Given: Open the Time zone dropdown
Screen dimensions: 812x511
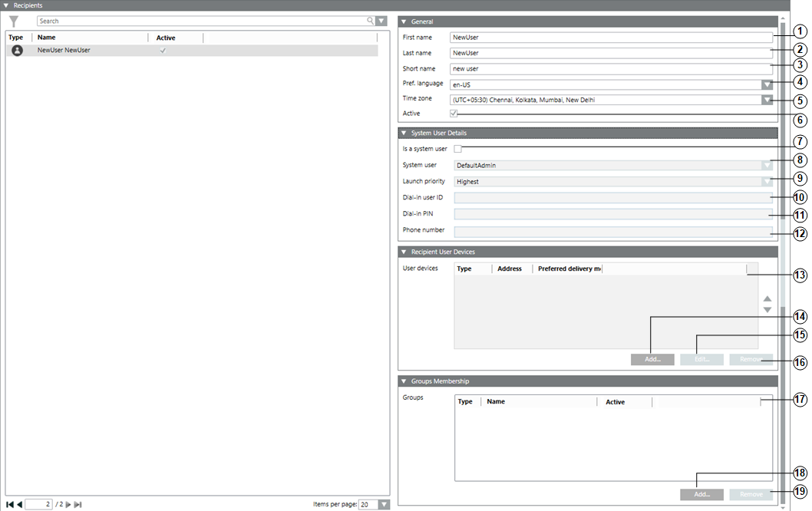Looking at the screenshot, I should click(x=766, y=100).
